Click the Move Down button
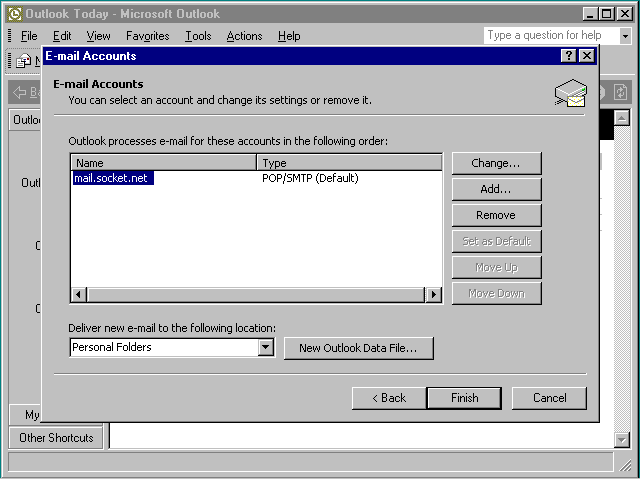This screenshot has height=480, width=640. pyautogui.click(x=496, y=293)
